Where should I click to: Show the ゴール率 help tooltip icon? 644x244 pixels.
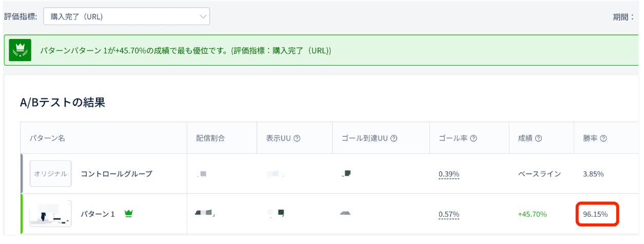point(473,138)
